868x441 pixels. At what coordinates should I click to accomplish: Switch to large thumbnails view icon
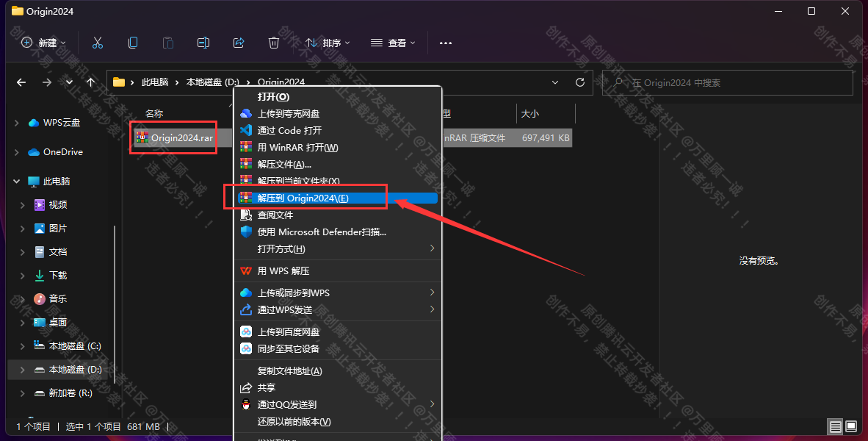click(851, 426)
